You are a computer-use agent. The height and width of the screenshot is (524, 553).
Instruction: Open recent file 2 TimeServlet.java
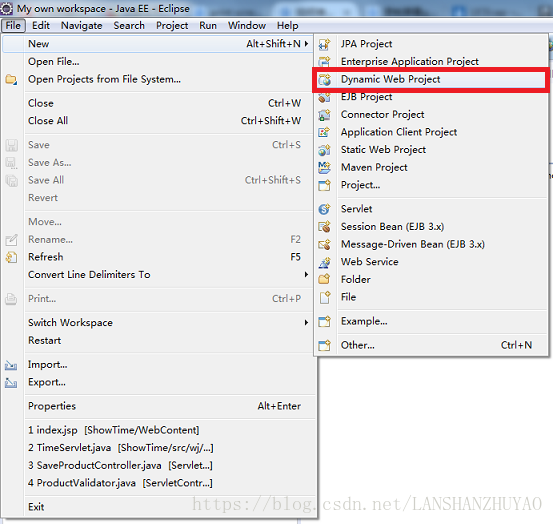[158, 448]
